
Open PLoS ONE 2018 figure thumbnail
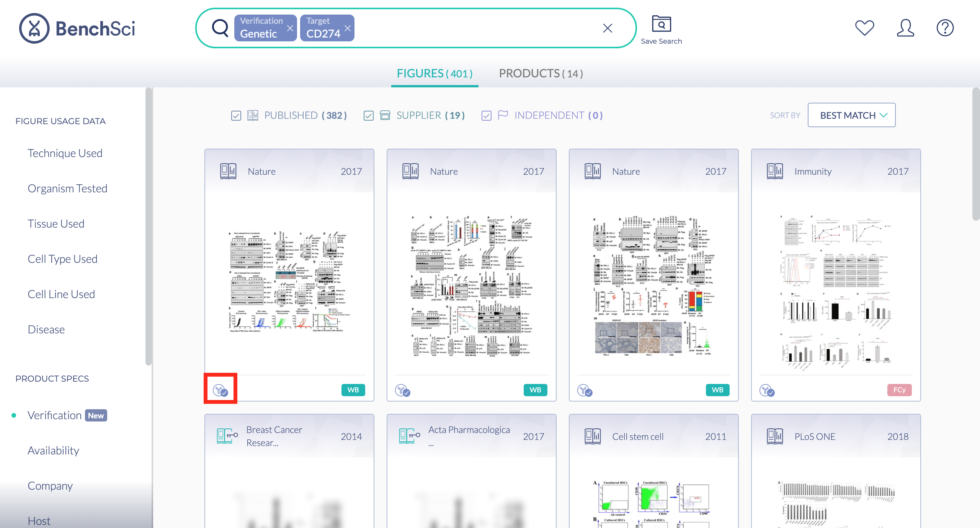coord(836,503)
